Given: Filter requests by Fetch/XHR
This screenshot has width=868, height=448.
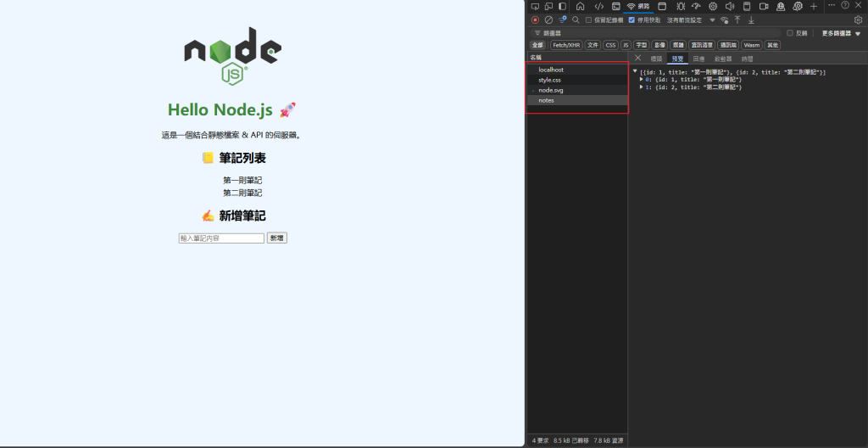Looking at the screenshot, I should pyautogui.click(x=566, y=45).
